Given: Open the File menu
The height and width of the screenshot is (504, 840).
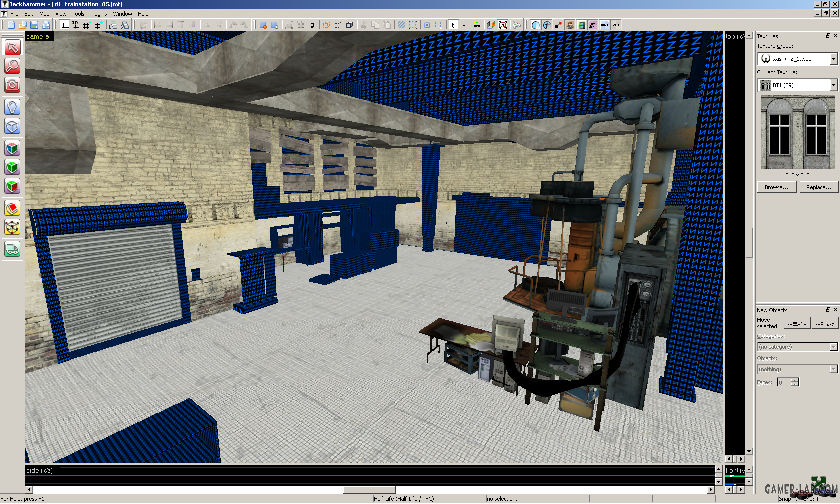Looking at the screenshot, I should [x=14, y=14].
